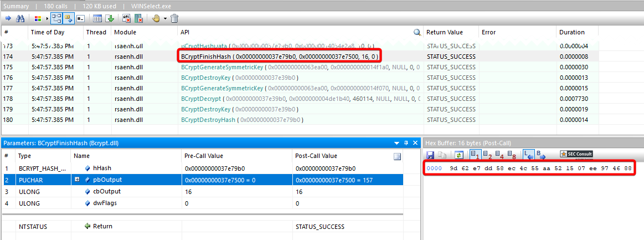
Task: Click the floppy disk Save icon in Hex Buffer
Action: point(430,155)
